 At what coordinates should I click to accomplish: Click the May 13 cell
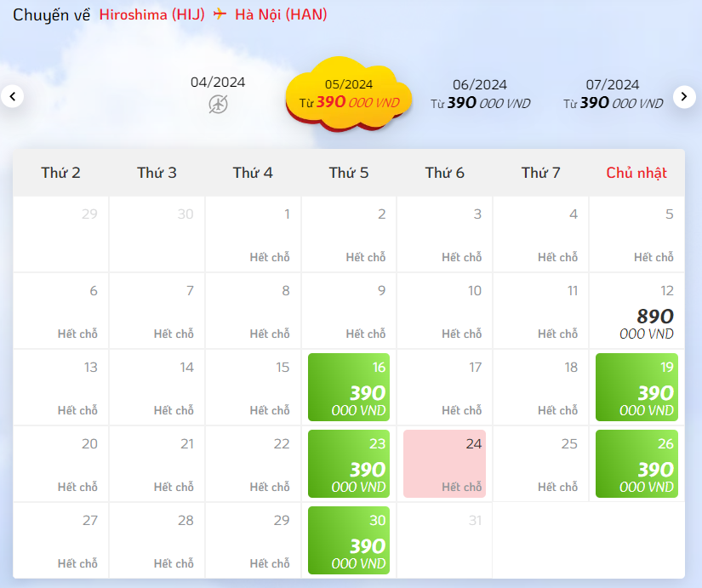[61, 387]
